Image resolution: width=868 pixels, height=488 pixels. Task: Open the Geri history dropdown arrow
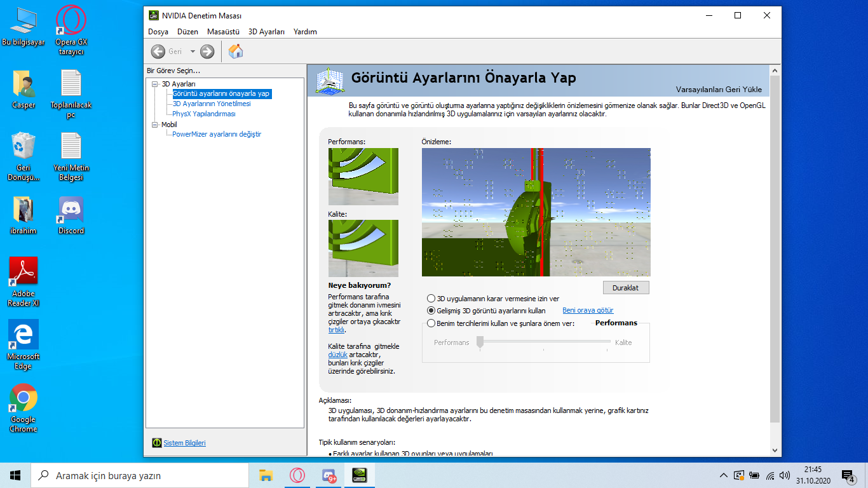193,51
